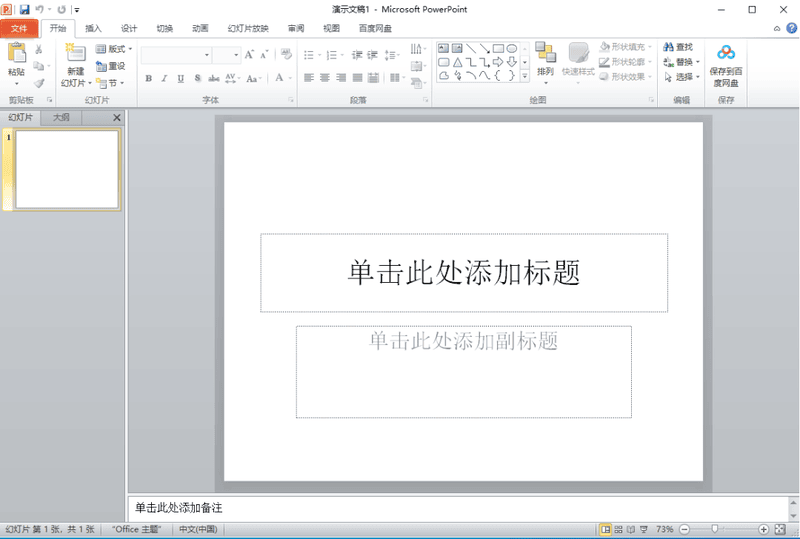Decrease font size with the small A icon

pos(264,55)
